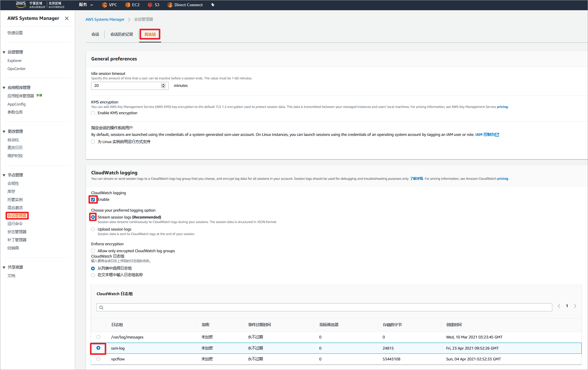Open 库存 in sidebar
The height and width of the screenshot is (370, 588).
11,191
